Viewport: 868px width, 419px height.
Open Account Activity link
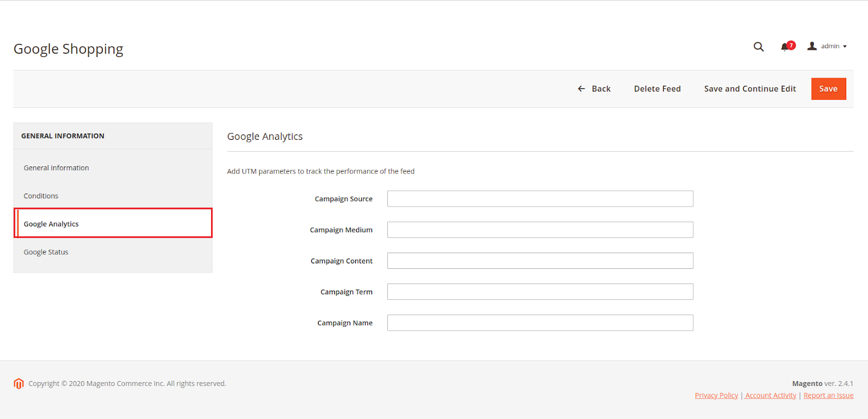click(x=770, y=396)
